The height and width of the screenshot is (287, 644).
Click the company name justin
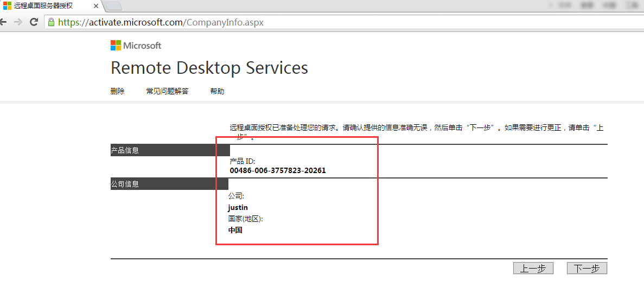[x=238, y=208]
